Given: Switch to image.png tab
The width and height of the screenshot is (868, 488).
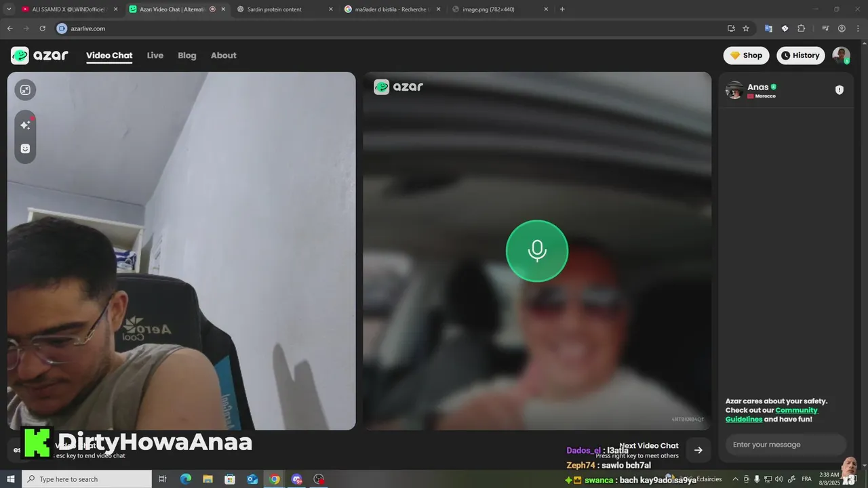Looking at the screenshot, I should pyautogui.click(x=500, y=9).
